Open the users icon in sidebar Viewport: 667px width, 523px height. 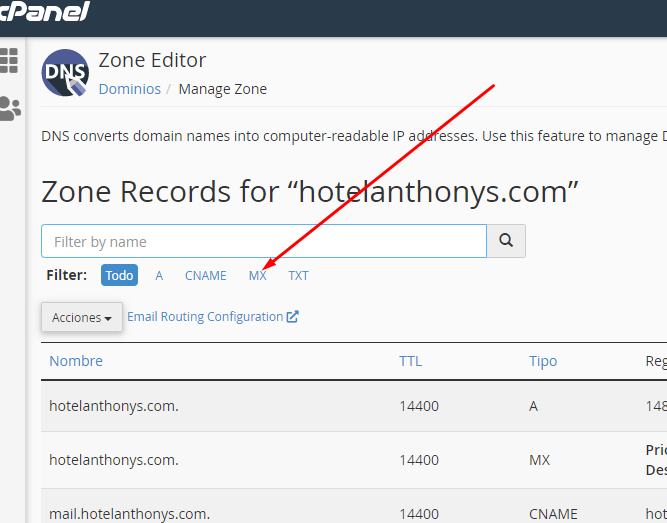click(x=10, y=108)
